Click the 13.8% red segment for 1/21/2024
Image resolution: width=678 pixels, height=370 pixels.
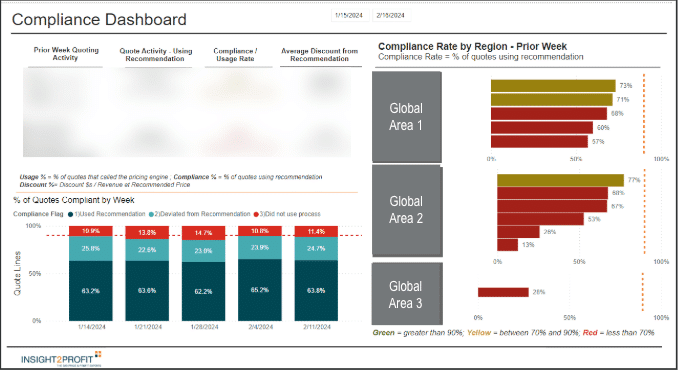[147, 233]
